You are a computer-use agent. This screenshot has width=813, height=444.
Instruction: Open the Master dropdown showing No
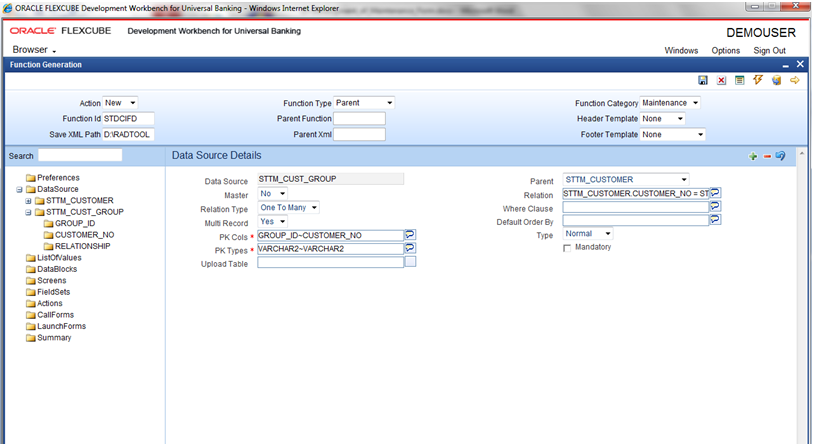(x=273, y=193)
